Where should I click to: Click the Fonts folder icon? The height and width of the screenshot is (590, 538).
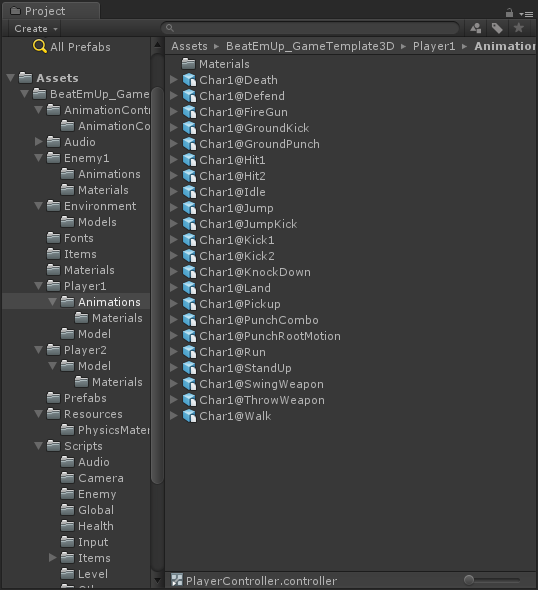click(53, 238)
